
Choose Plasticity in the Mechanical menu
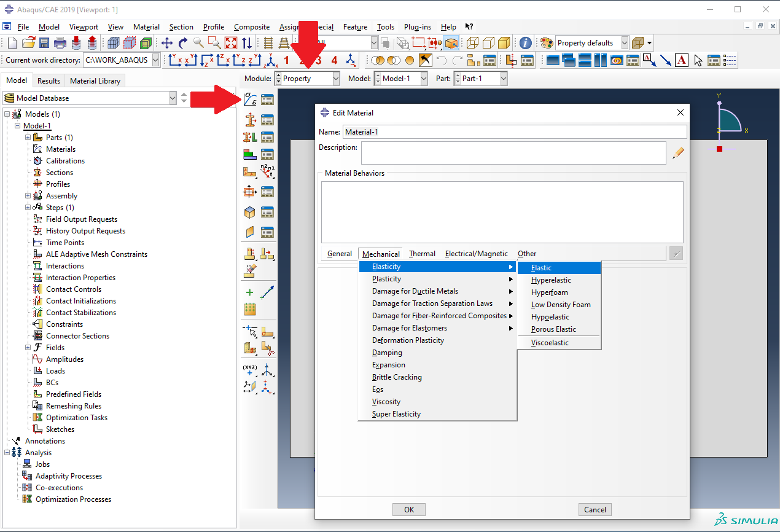click(x=386, y=279)
